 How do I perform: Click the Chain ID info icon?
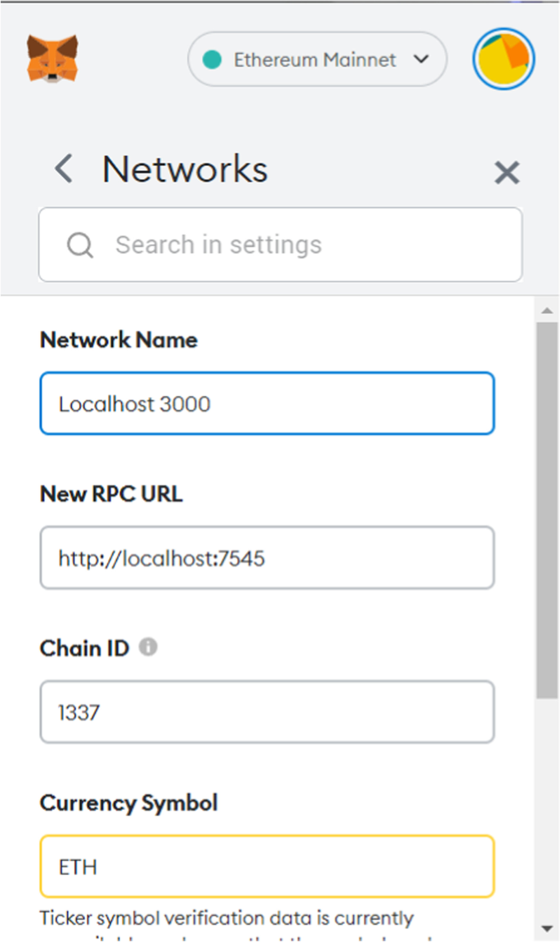coord(148,647)
